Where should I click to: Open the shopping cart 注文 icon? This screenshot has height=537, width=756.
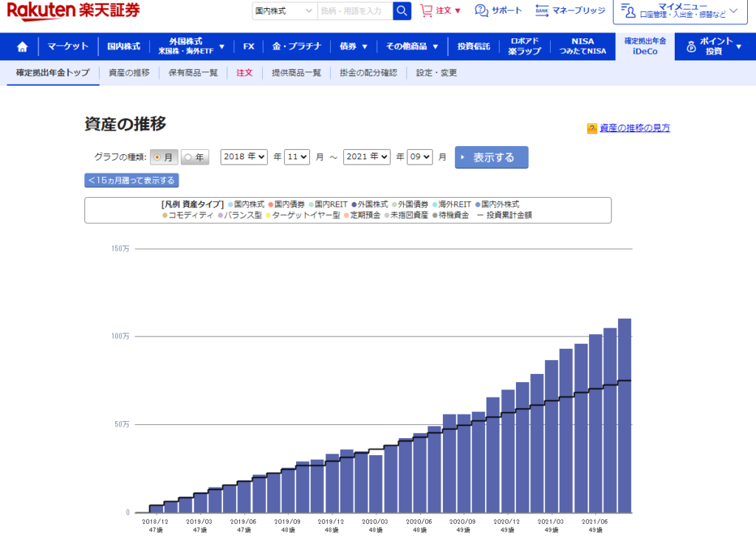426,11
